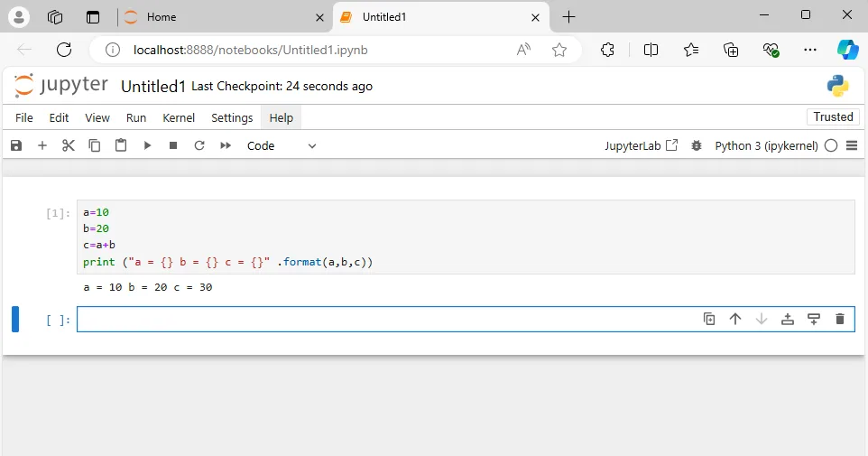The image size is (868, 456).
Task: Close the Untitled1 browser tab
Action: tap(535, 18)
